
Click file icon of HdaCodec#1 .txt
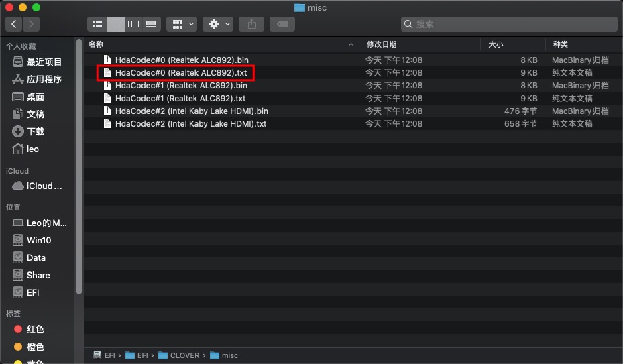coord(107,98)
